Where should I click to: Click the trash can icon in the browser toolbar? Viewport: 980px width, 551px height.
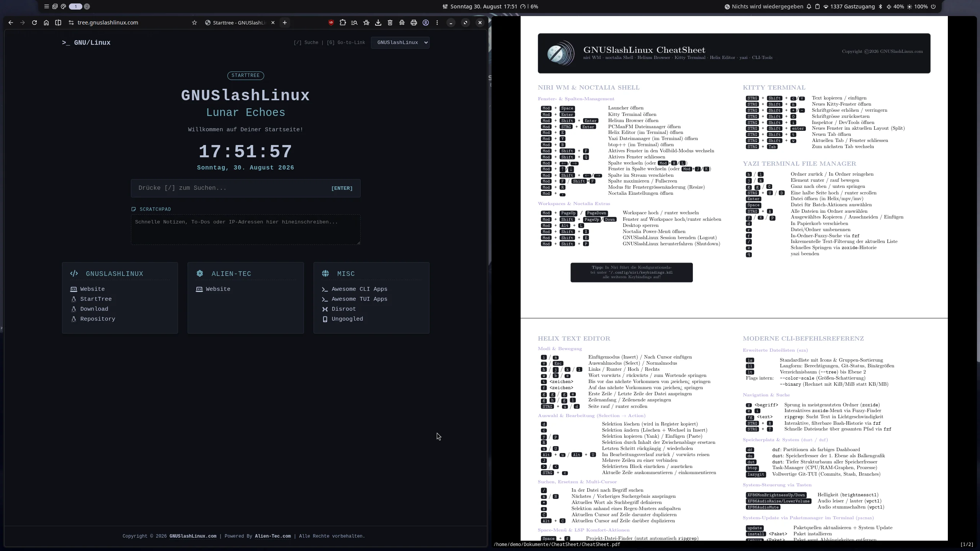[x=390, y=23]
